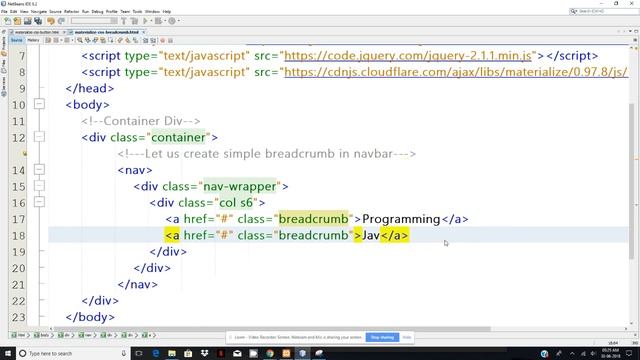Screen dimensions: 640x360
Task: Click the Save All toolbar icon
Action: 38,21
